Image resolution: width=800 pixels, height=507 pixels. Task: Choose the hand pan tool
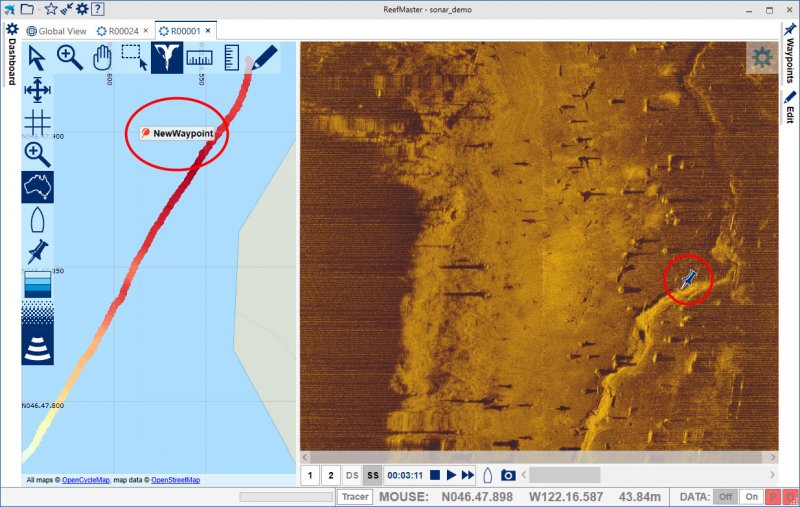pos(102,58)
